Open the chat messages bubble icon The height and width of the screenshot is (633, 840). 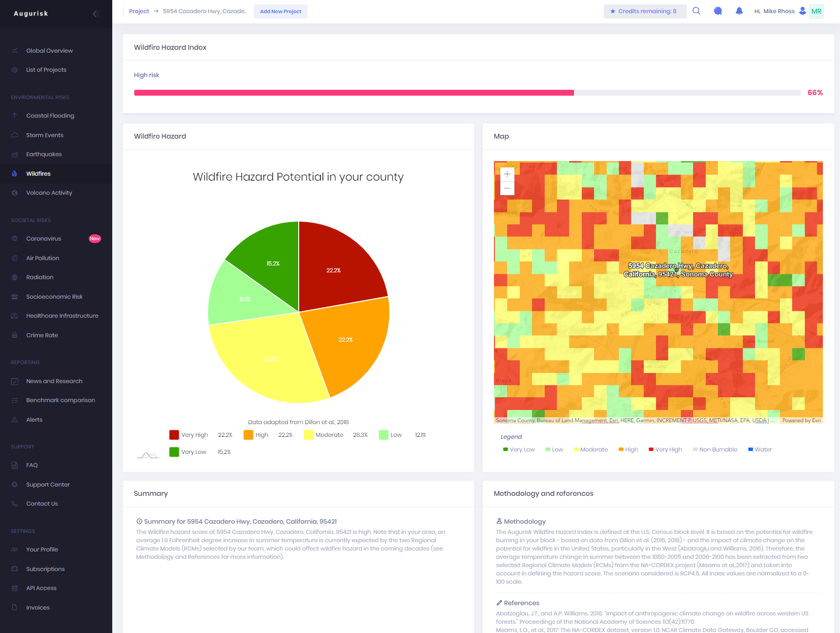click(x=718, y=11)
